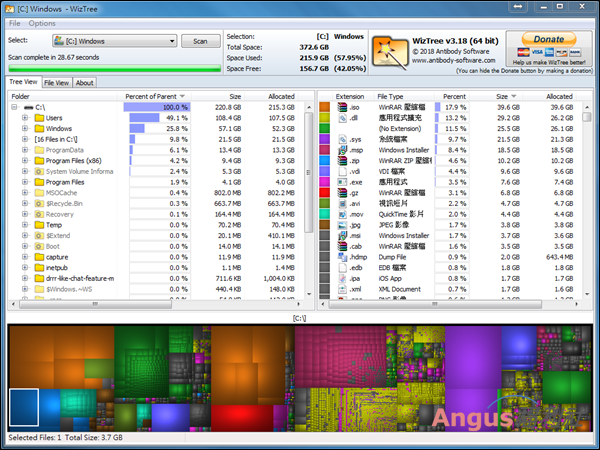This screenshot has height=450, width=600.
Task: Open the File menu
Action: [15, 23]
